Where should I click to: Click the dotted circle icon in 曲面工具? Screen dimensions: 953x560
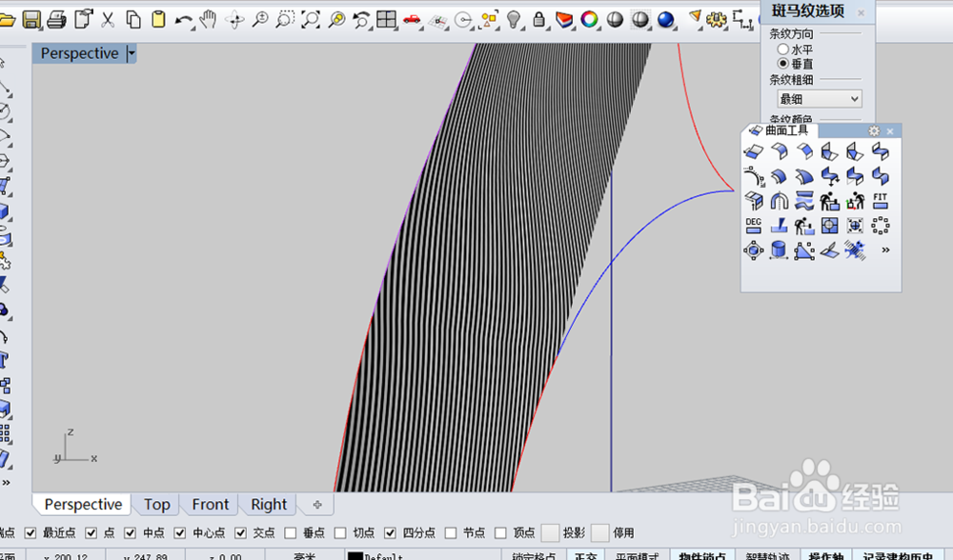point(880,226)
